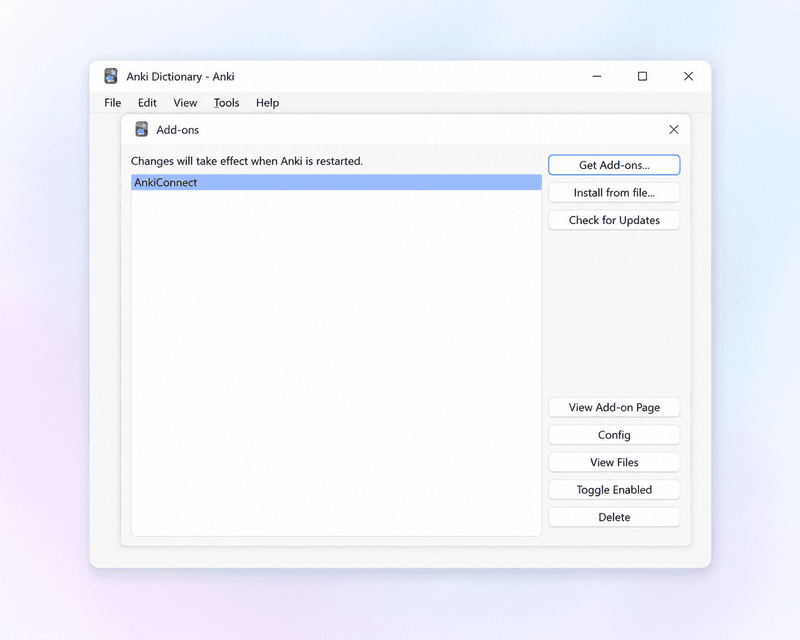Screen dimensions: 800x640
Task: Maximize the Anki main window
Action: click(642, 76)
